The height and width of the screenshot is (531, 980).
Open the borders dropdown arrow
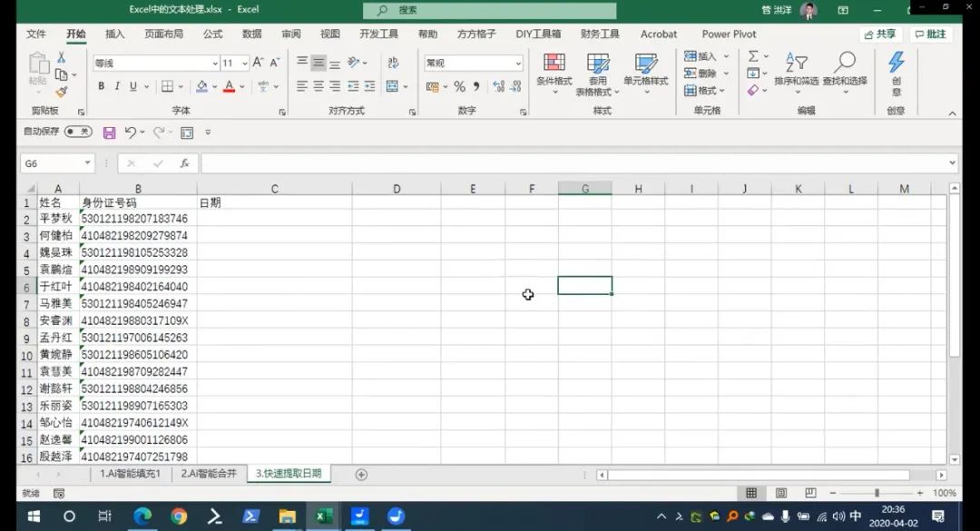181,87
